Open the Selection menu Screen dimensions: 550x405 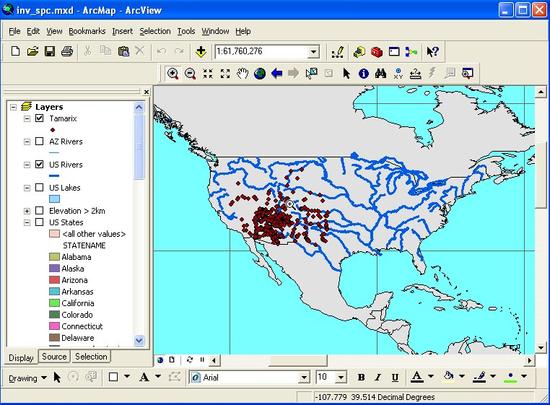click(x=155, y=31)
